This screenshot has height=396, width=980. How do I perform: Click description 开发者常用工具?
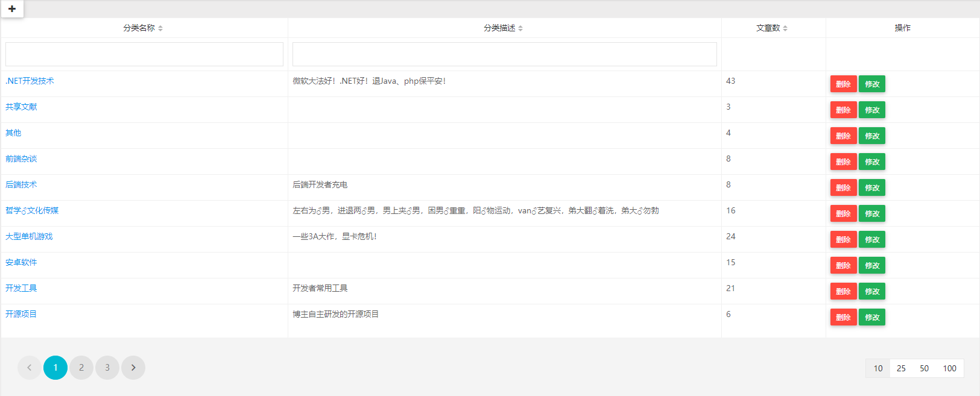coord(320,288)
